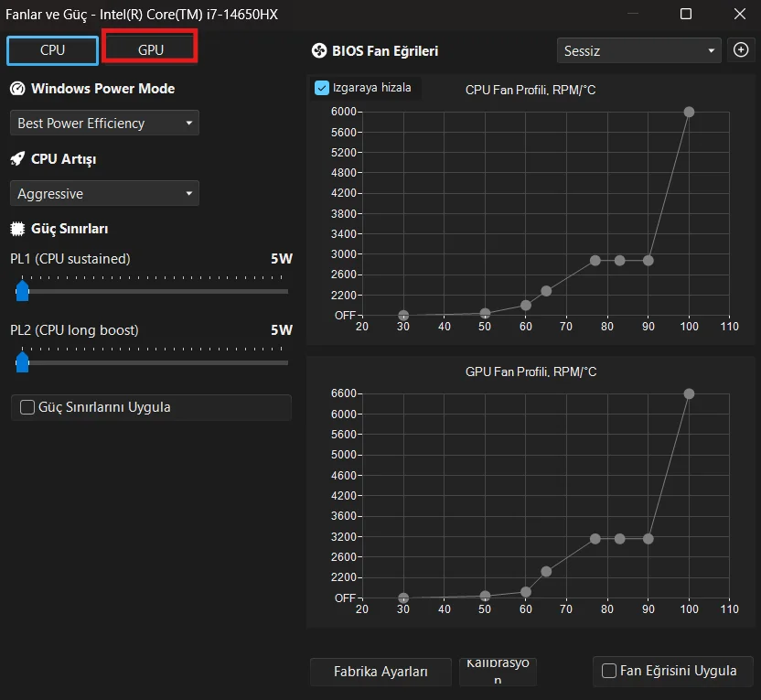Click the GPU Fan Profili, RPM/°C chart title
The width and height of the screenshot is (761, 700).
click(x=531, y=372)
